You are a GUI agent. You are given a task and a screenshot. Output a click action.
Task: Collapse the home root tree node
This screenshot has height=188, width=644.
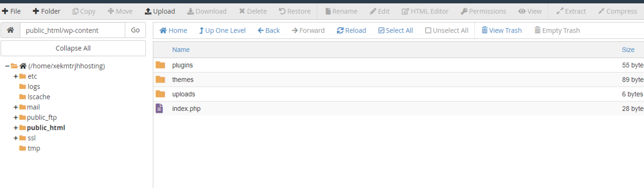[x=7, y=66]
